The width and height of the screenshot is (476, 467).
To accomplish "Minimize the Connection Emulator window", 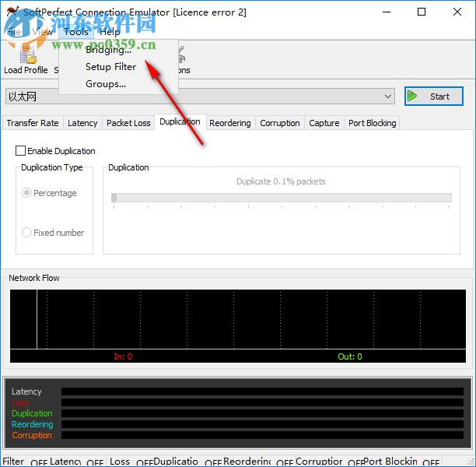I will coord(386,12).
